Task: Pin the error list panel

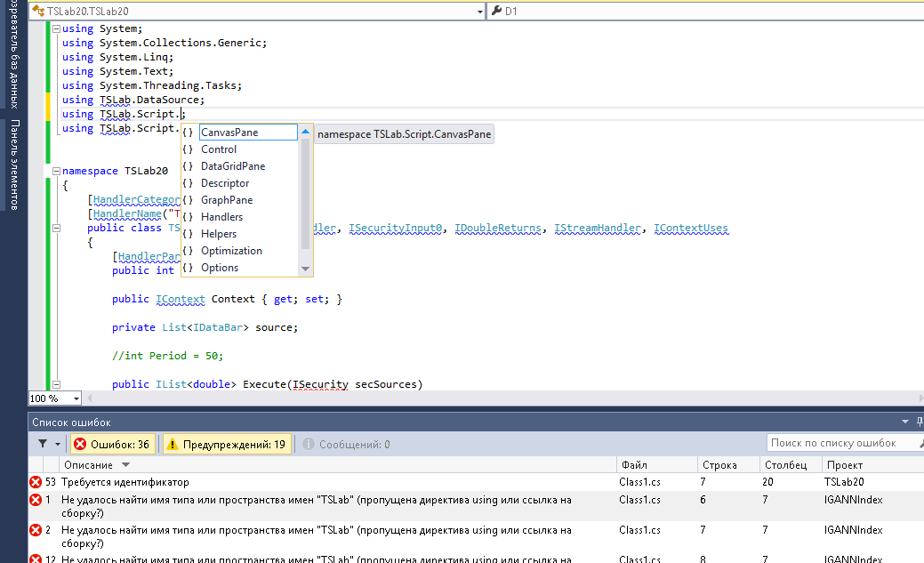Action: coord(919,422)
